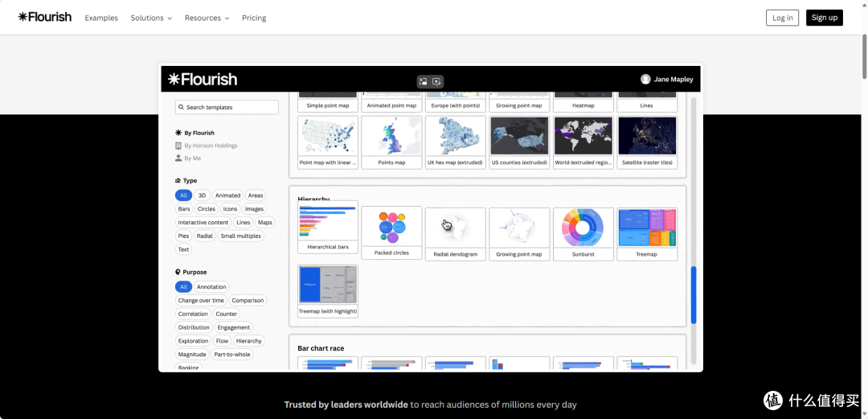Toggle the Annotation purpose filter
This screenshot has width=868, height=419.
coord(211,286)
